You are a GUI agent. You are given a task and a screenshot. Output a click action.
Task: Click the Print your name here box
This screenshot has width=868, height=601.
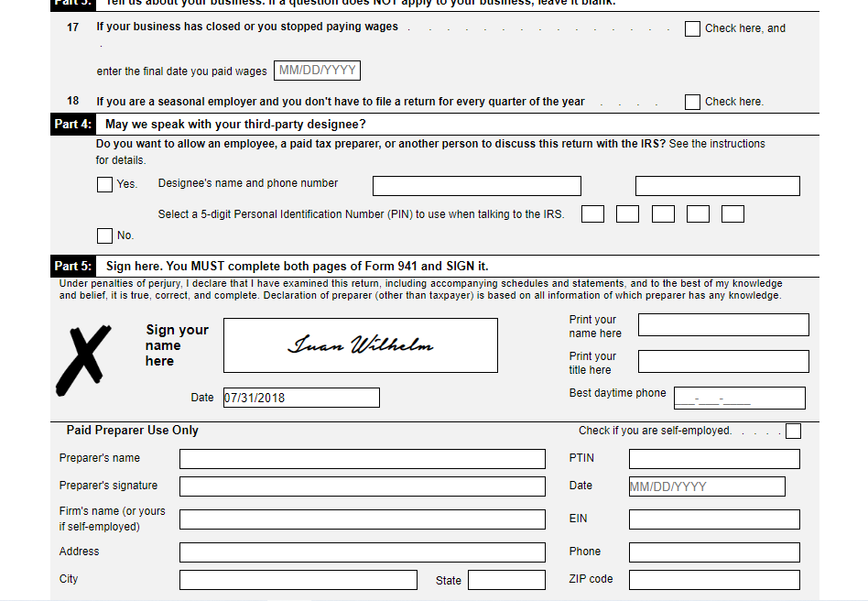723,324
